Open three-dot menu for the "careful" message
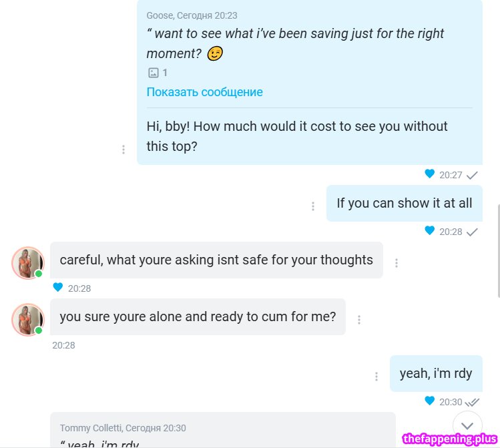The height and width of the screenshot is (448, 500). pos(397,263)
